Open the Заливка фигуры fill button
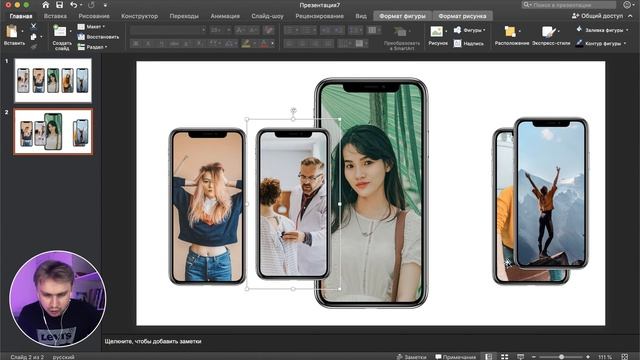Viewport: 640px width, 360px height. 602,30
